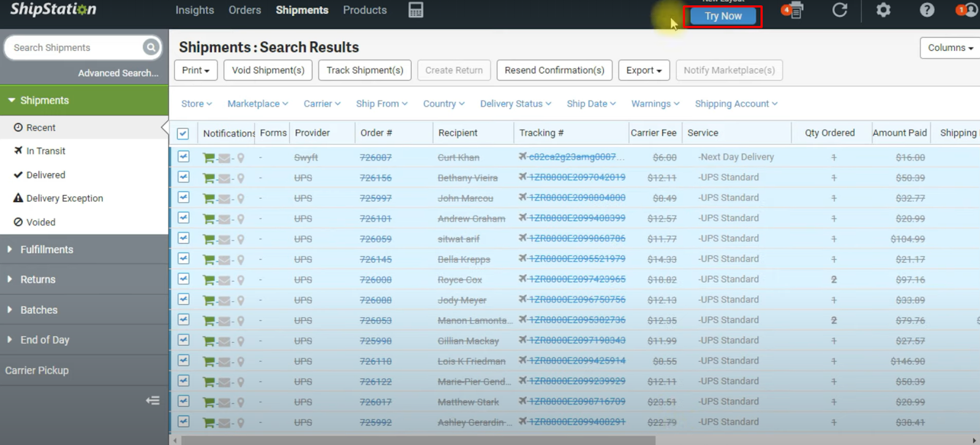The image size is (980, 445).
Task: Click the cart icon for order 726101
Action: coord(209,219)
